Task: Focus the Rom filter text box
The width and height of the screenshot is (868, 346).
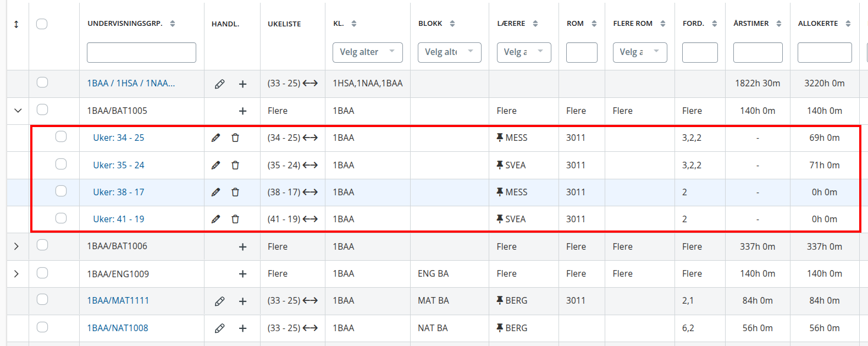Action: pos(582,52)
